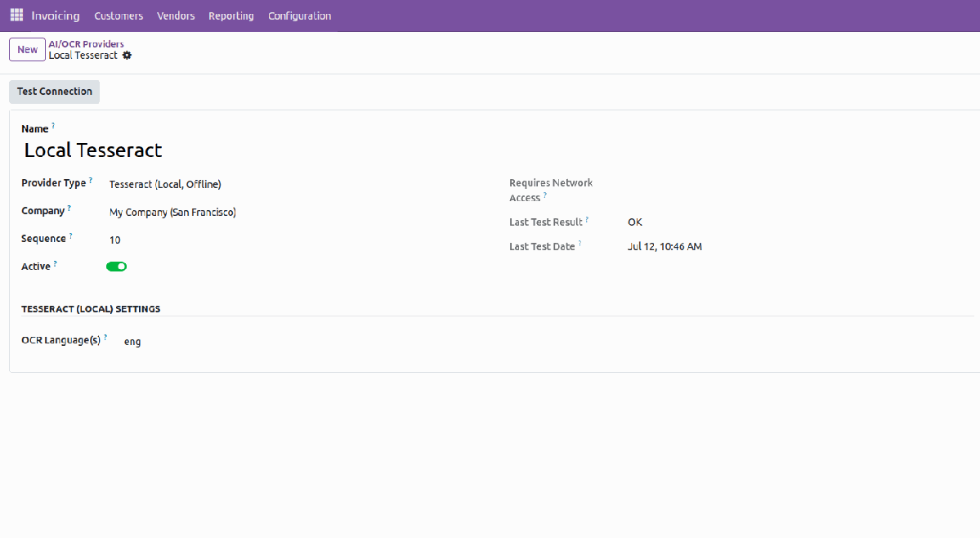Screen dimensions: 980x538
Task: Toggle the Active switch off
Action: [116, 267]
